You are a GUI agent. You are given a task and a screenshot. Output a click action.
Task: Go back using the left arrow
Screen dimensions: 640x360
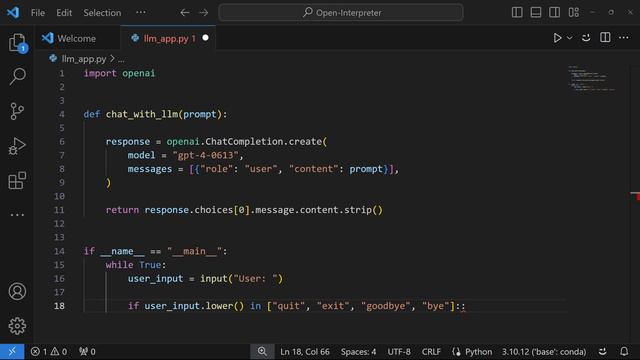(185, 13)
